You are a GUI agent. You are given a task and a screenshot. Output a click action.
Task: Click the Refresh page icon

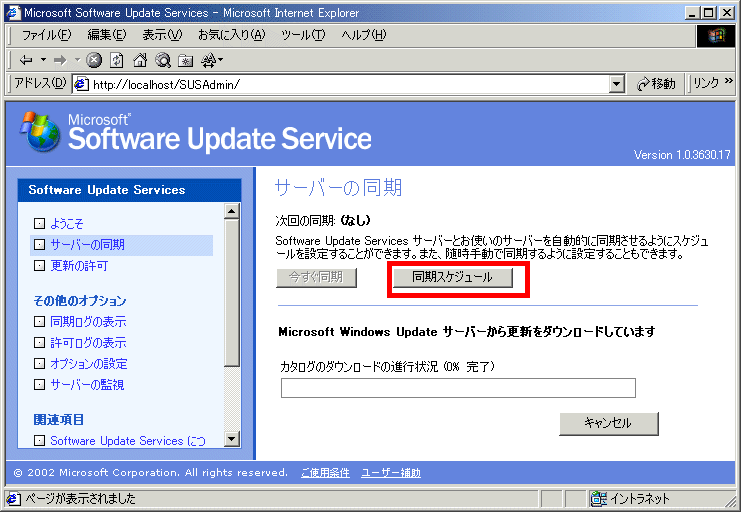117,60
